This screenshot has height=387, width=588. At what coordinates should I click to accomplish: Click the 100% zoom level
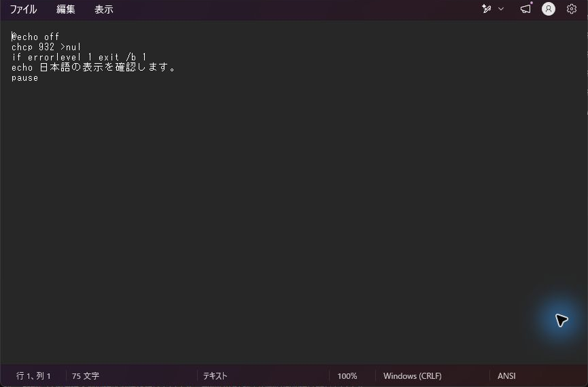pos(347,375)
